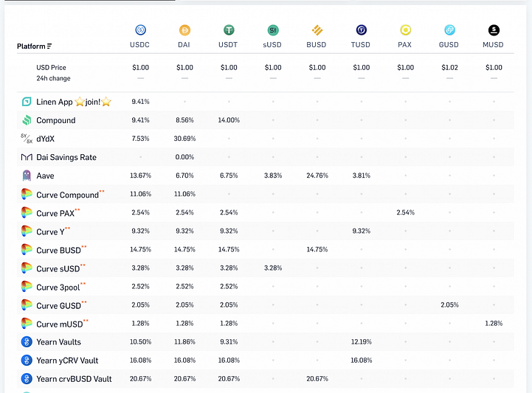Click the 3.28% Curve sUSD sUSD rate
The height and width of the screenshot is (393, 532).
(273, 268)
